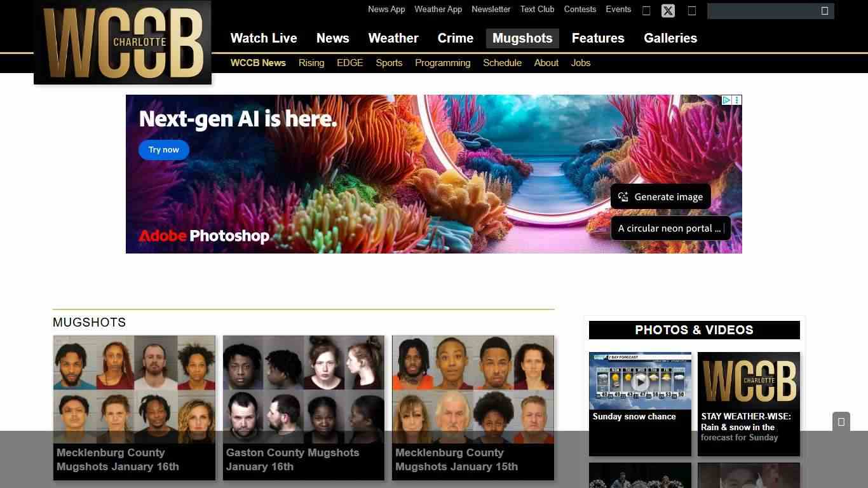This screenshot has height=488, width=868.
Task: Click into the header search field
Action: [763, 11]
